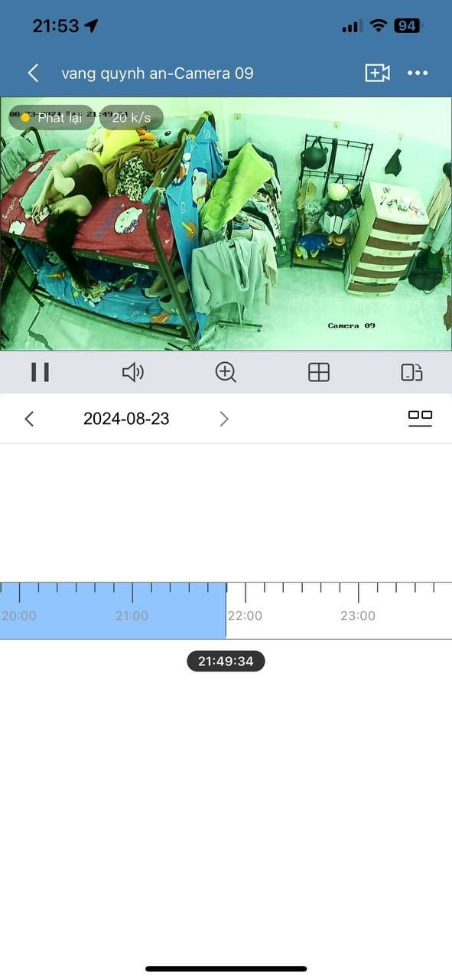Select 22:00 on the timeline

click(x=245, y=616)
